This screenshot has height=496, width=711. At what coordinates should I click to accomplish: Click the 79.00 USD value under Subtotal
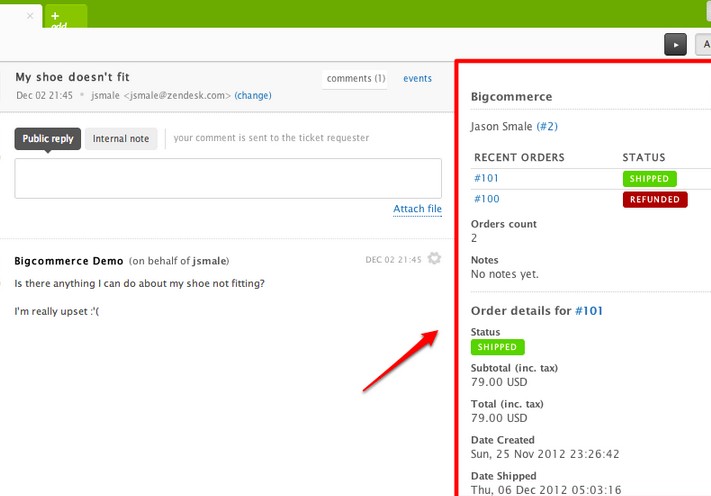pyautogui.click(x=499, y=382)
